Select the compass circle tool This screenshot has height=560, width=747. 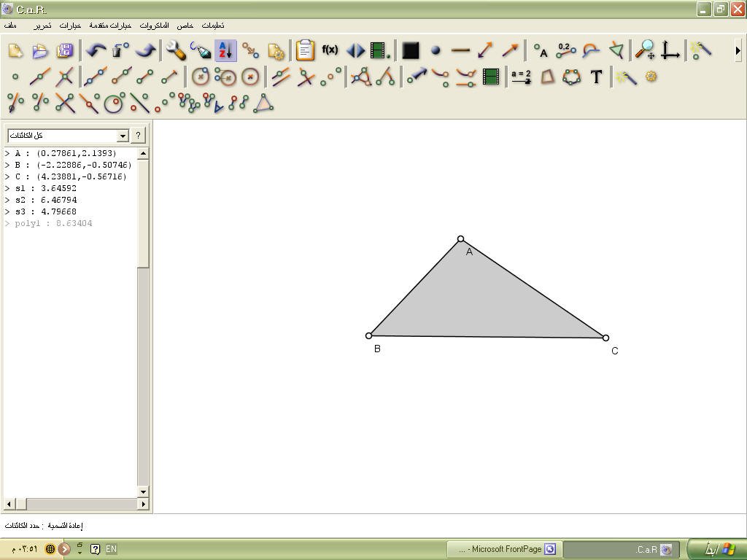(x=225, y=77)
